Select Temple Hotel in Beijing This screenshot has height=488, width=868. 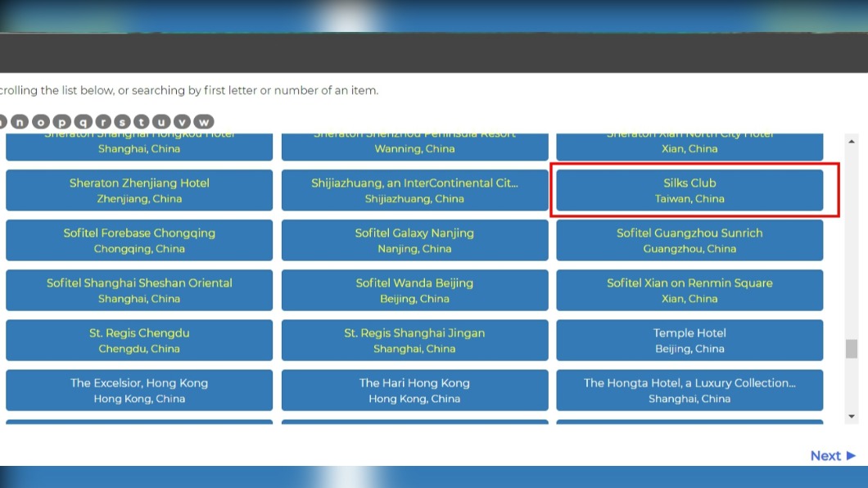[x=689, y=341]
